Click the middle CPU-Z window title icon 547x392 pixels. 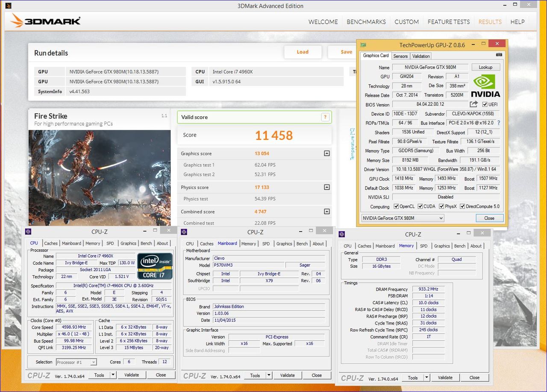pos(184,232)
